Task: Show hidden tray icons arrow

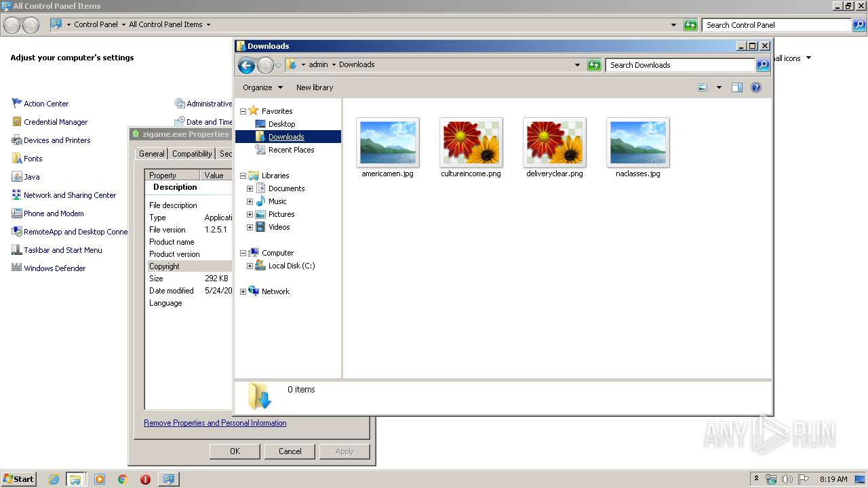Action: [x=756, y=479]
